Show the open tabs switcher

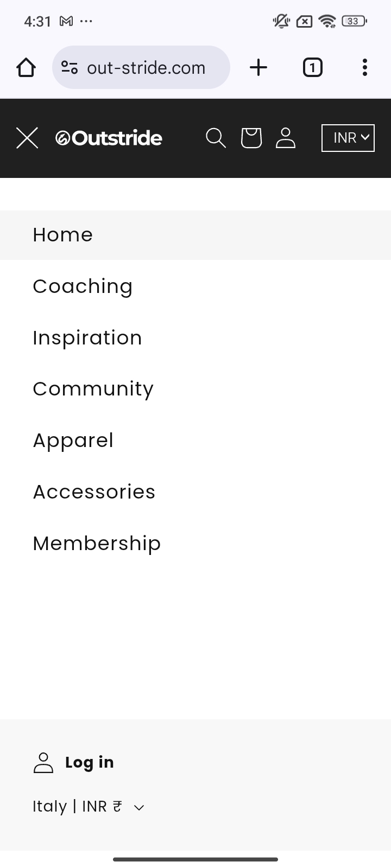[x=312, y=68]
